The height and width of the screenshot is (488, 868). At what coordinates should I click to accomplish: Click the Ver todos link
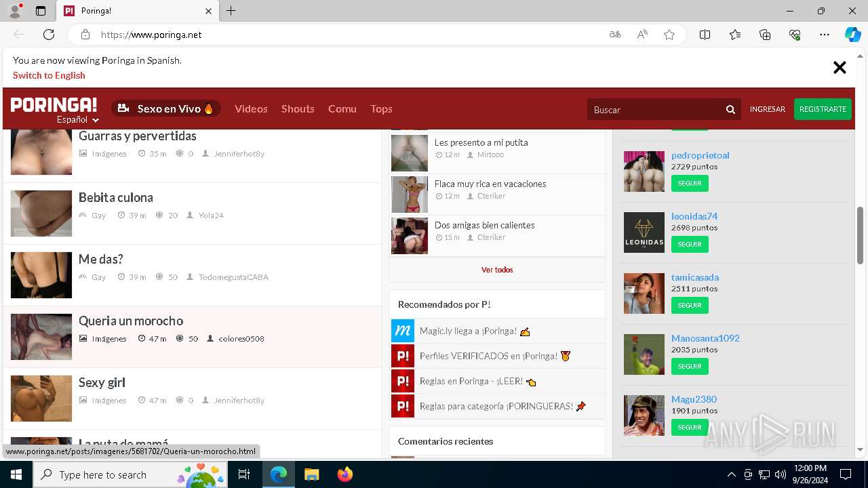[497, 270]
